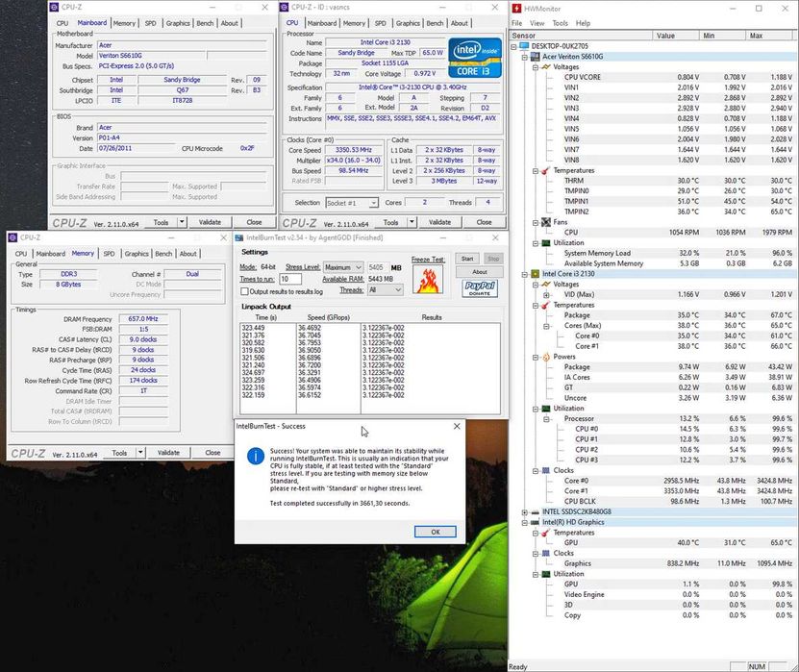Click the flame Freeze Test icon

click(x=428, y=280)
